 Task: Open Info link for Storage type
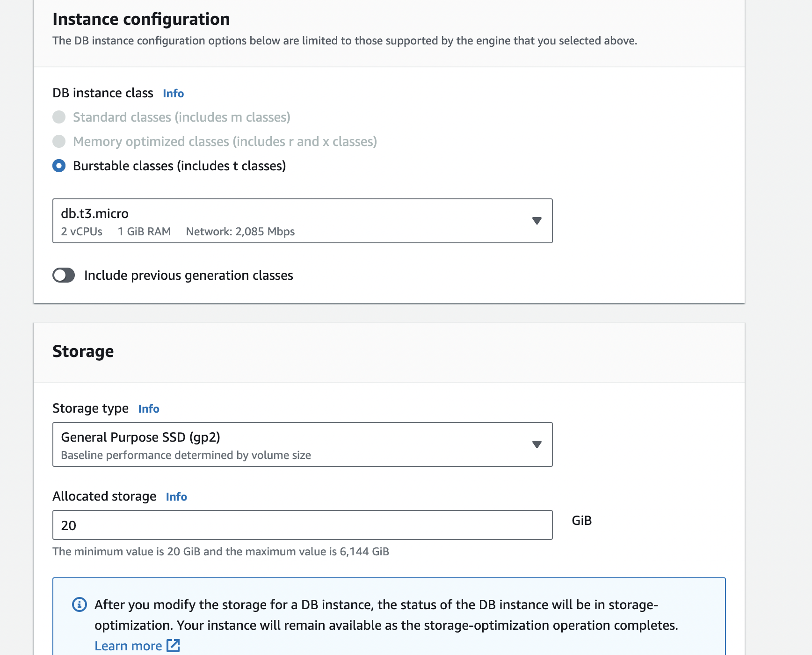click(149, 409)
